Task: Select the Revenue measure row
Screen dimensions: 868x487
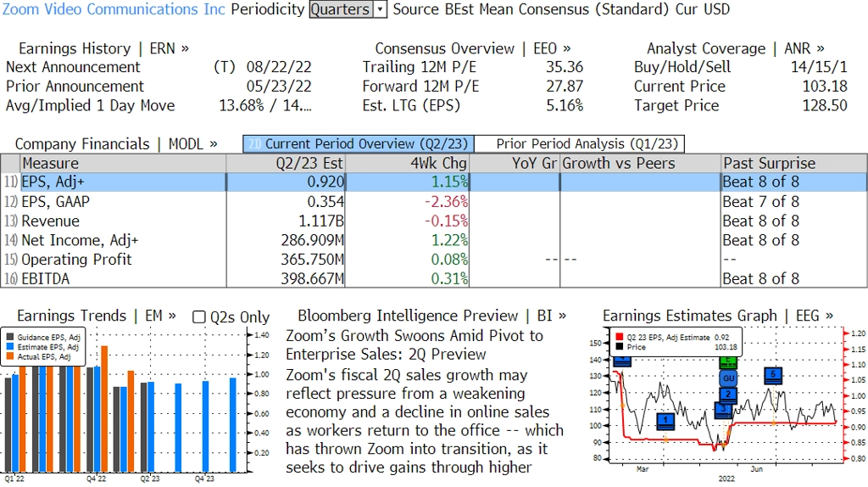Action: point(434,221)
